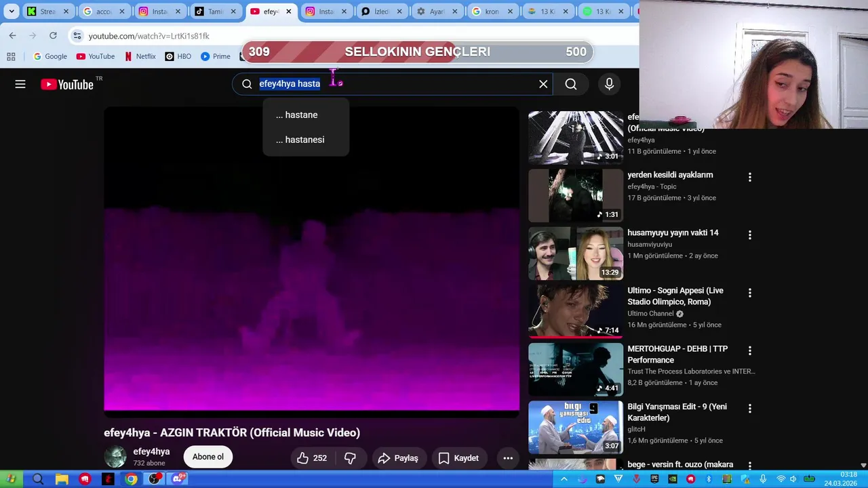Dislike the AZGIN TRAKTÖR video
868x488 pixels.
coord(350,458)
